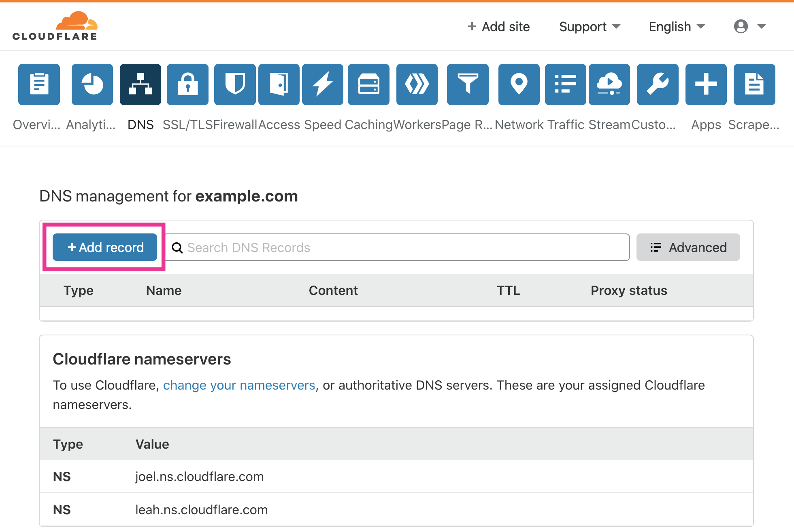Screen dimensions: 794x532
Task: Open the user account dropdown
Action: tap(749, 26)
